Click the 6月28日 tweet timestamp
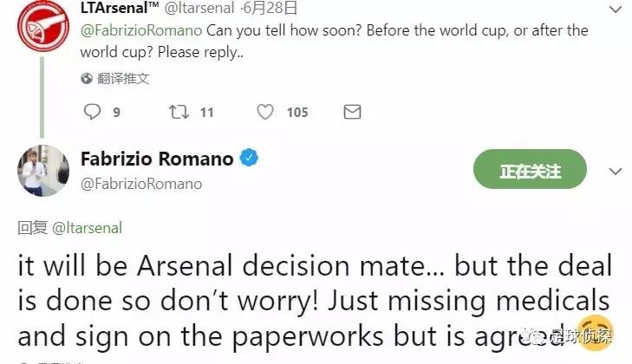The image size is (632, 364). click(270, 9)
